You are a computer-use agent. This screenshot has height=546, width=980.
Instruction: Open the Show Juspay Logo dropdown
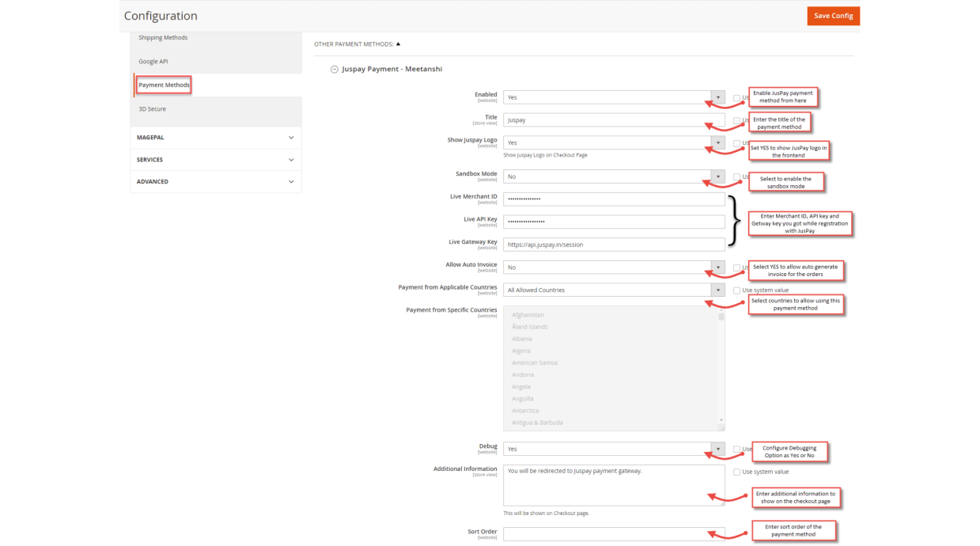[x=614, y=142]
